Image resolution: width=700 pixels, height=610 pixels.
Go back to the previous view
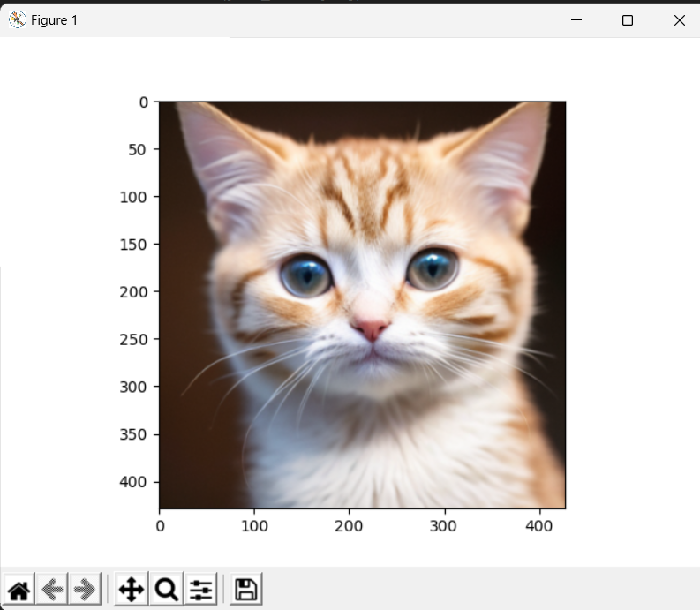52,589
